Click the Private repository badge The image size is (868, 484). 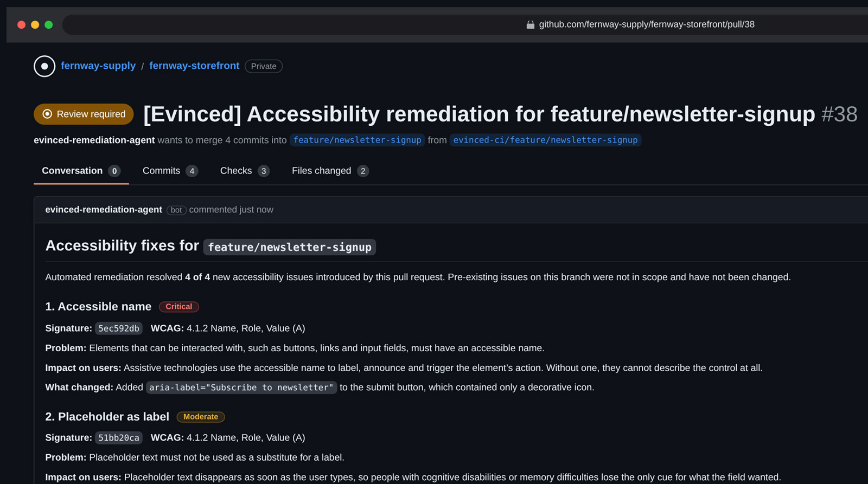point(264,66)
